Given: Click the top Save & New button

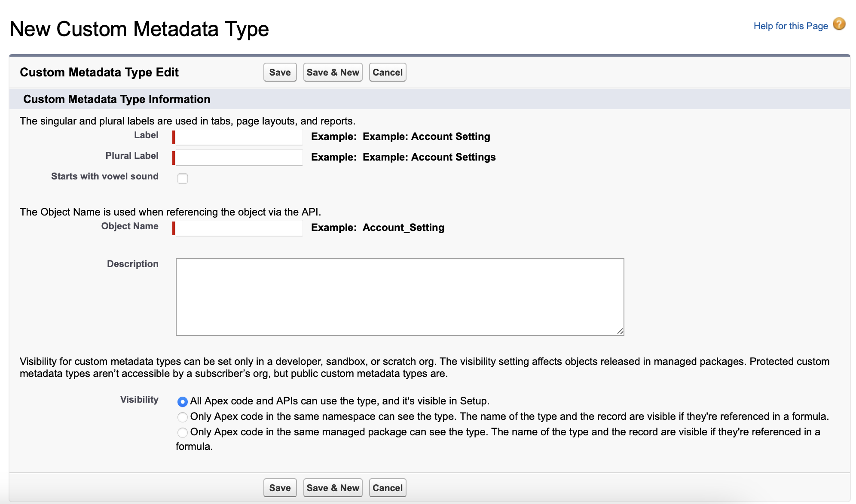Looking at the screenshot, I should click(x=333, y=72).
